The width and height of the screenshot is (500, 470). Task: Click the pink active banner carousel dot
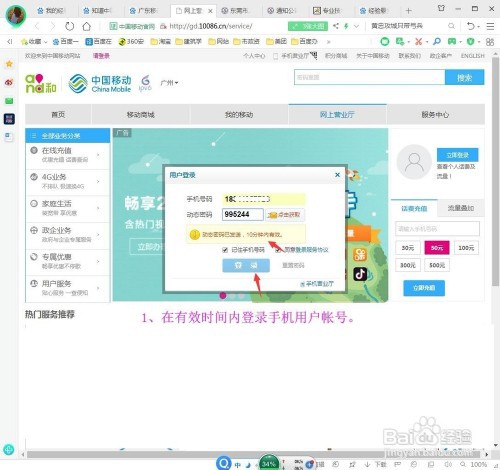coord(223,295)
